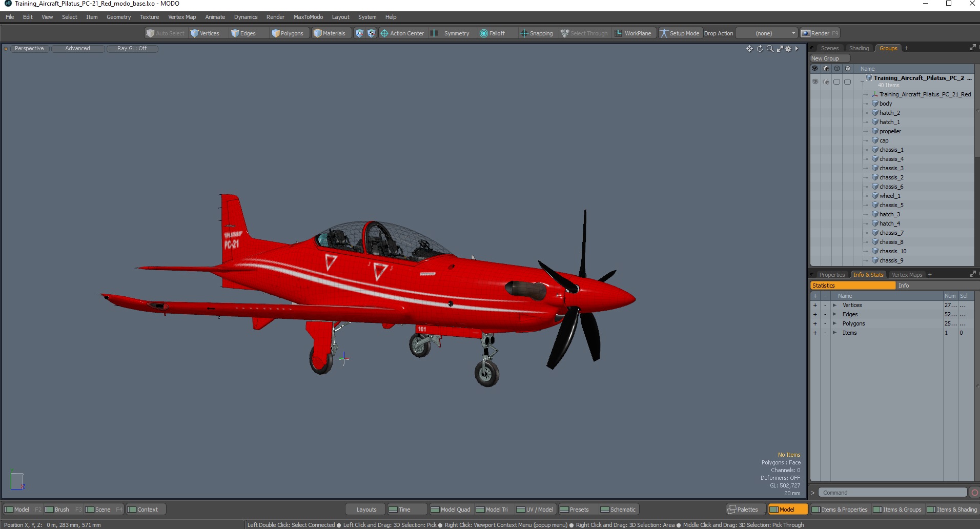Screen dimensions: 980x529
Task: Open Action Center options
Action: (402, 33)
